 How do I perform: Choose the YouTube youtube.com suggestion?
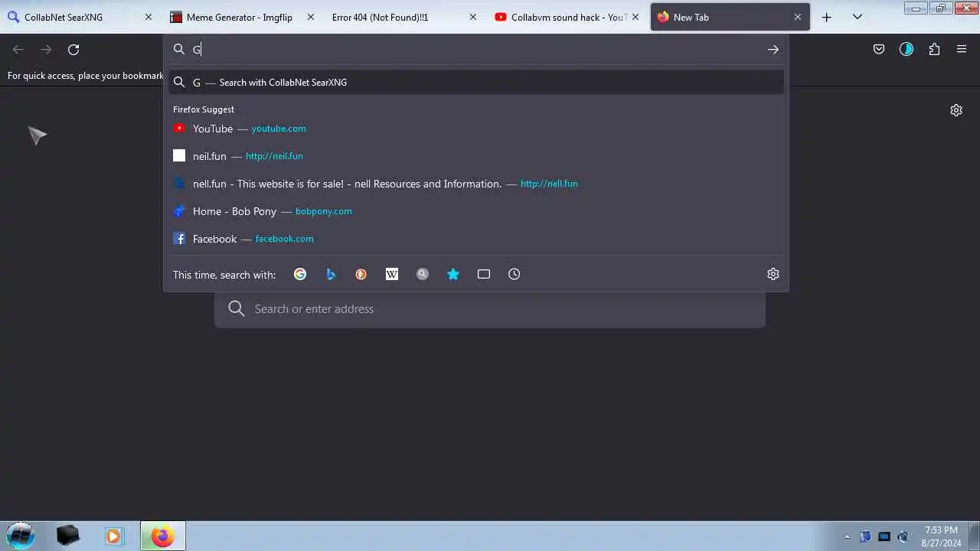(476, 129)
